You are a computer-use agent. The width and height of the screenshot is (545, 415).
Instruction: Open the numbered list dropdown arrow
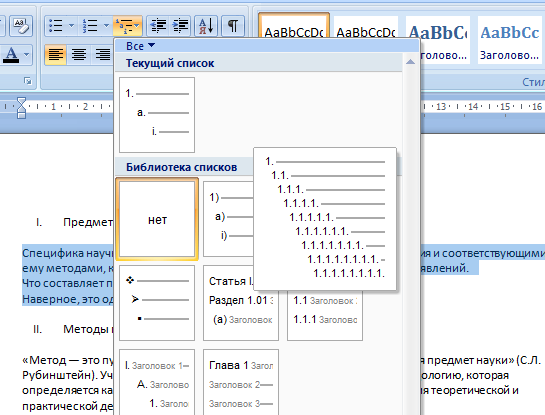(106, 25)
